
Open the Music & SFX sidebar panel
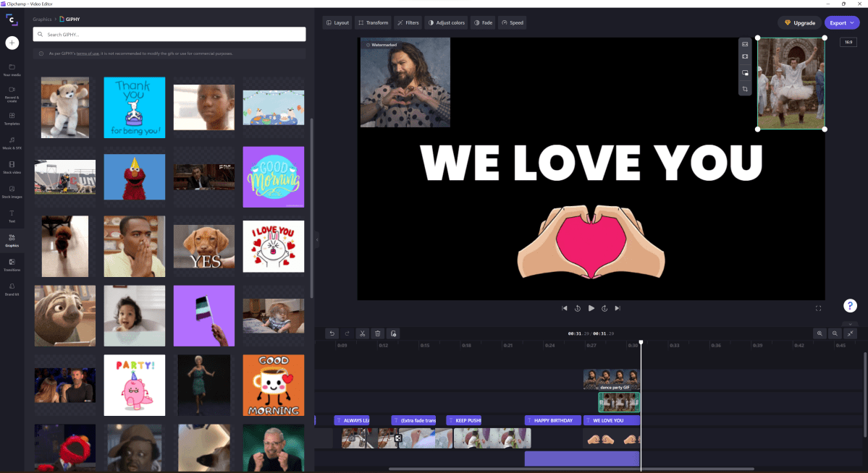12,142
